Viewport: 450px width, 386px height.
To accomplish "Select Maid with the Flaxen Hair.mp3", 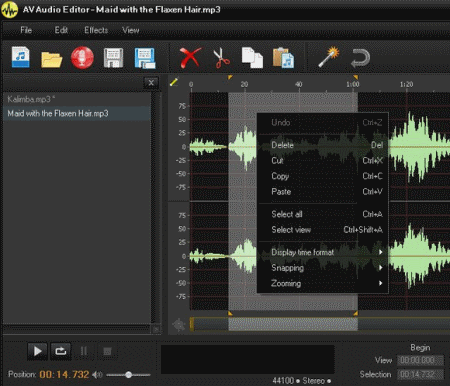I will 77,113.
